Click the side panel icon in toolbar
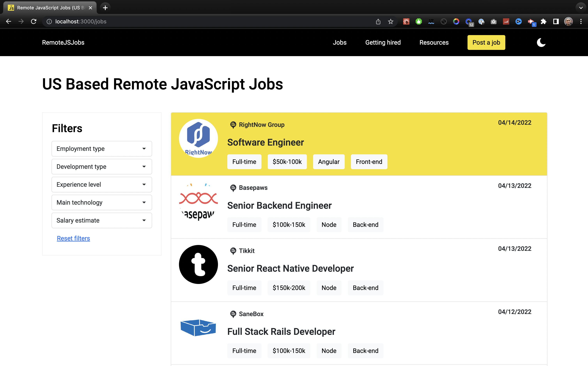Screen dimensions: 588x366 pos(556,22)
